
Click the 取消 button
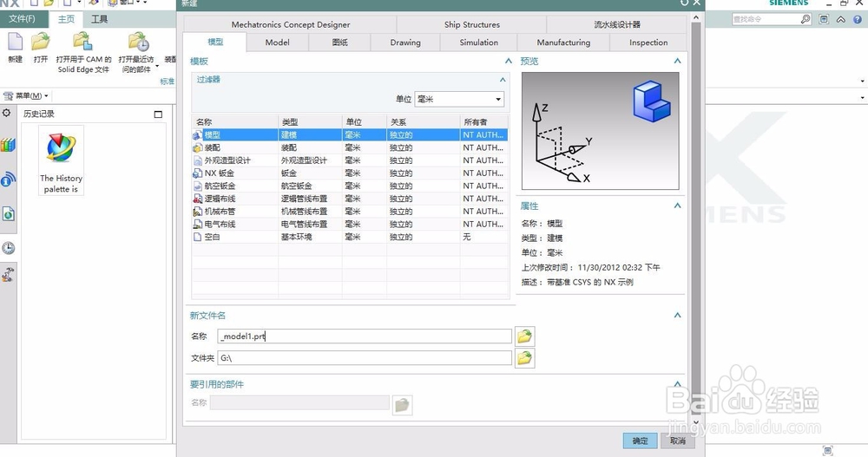678,441
